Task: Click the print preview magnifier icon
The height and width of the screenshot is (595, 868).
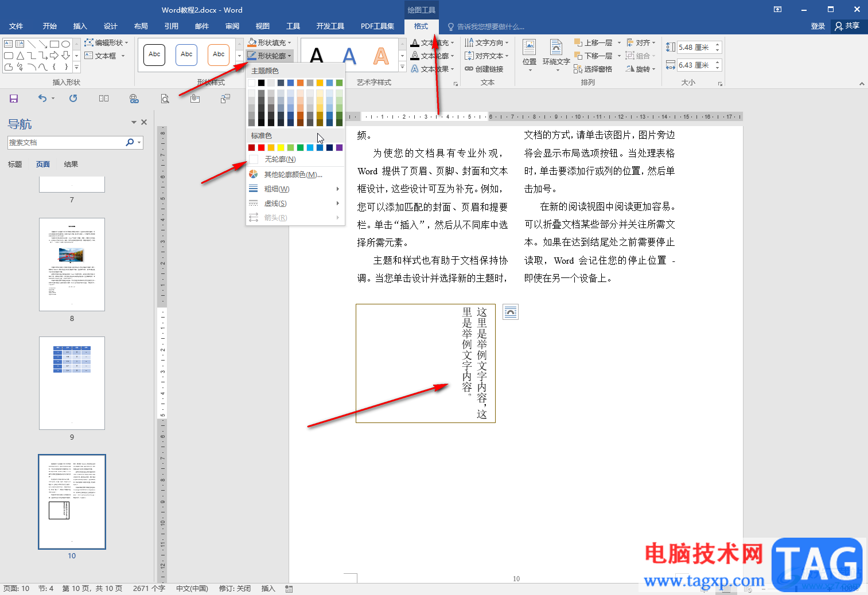Action: click(x=165, y=99)
